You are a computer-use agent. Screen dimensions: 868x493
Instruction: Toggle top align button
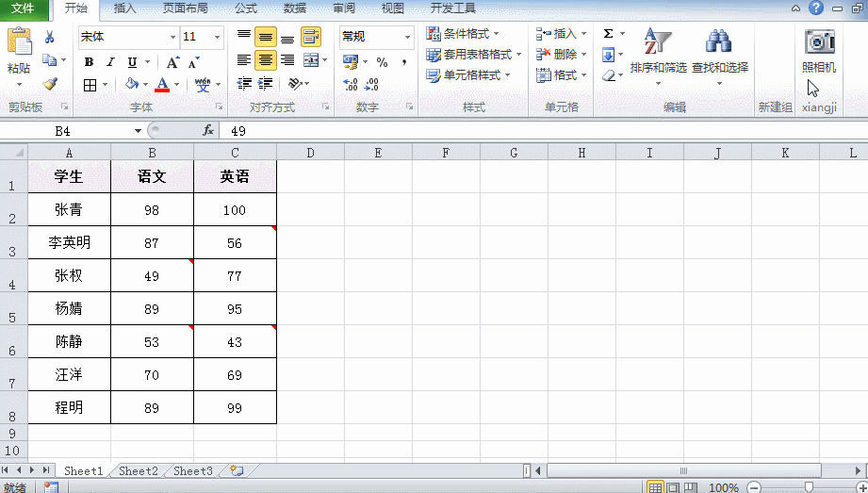coord(243,37)
